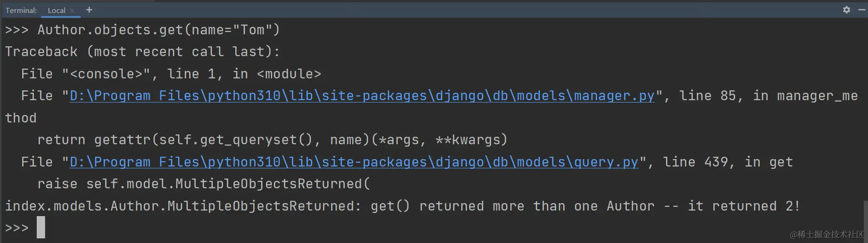This screenshot has width=868, height=243.
Task: Click the File "<console>" line 1 text
Action: 171,74
